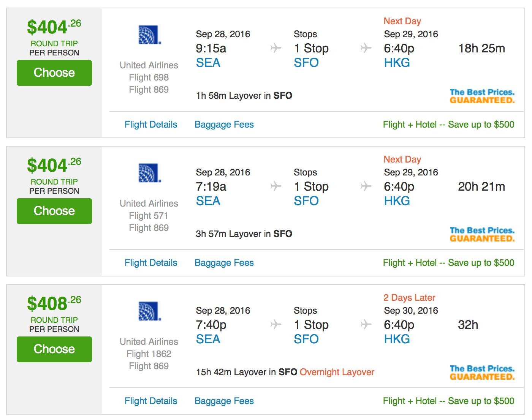This screenshot has width=532, height=420.
Task: Click the SEA departure airport code link
Action: [x=208, y=63]
